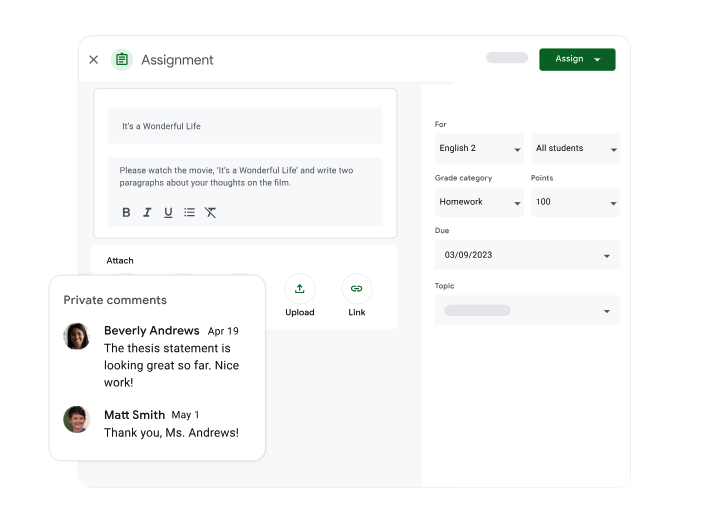The height and width of the screenshot is (527, 701).
Task: Click the Link label under Attach
Action: [x=356, y=312]
